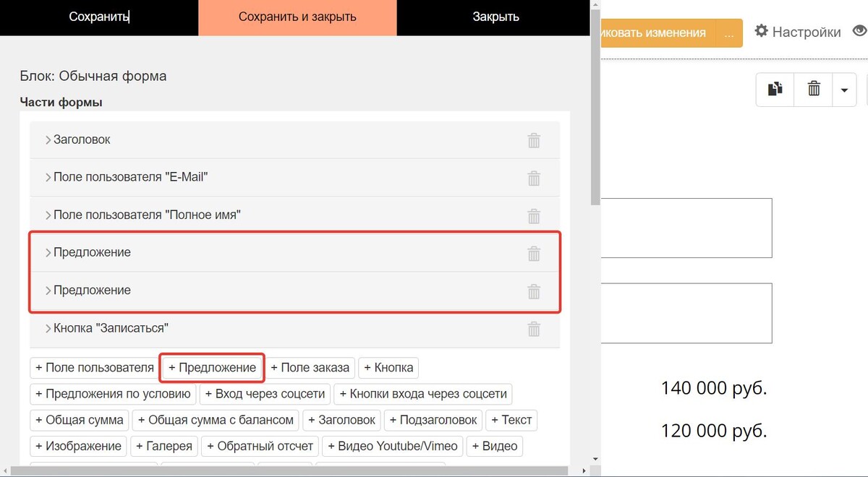Add Кнопки входа через соцсети part
Viewport: 868px width, 477px height.
click(422, 394)
